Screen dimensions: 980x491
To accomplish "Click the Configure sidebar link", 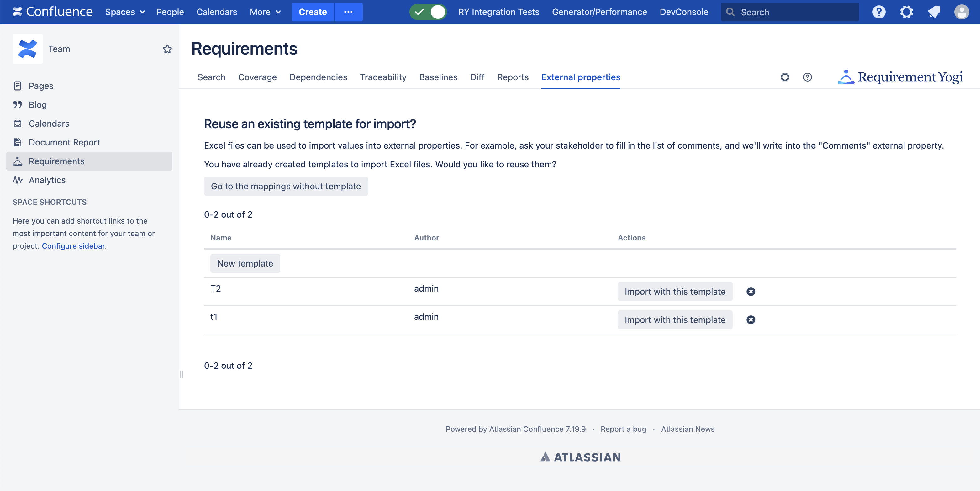I will (73, 246).
